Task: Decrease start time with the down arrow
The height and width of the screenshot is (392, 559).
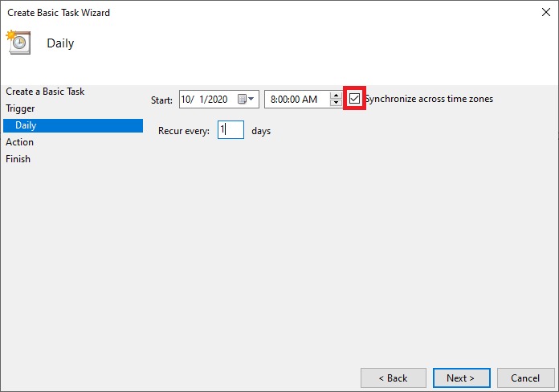Action: [x=336, y=104]
